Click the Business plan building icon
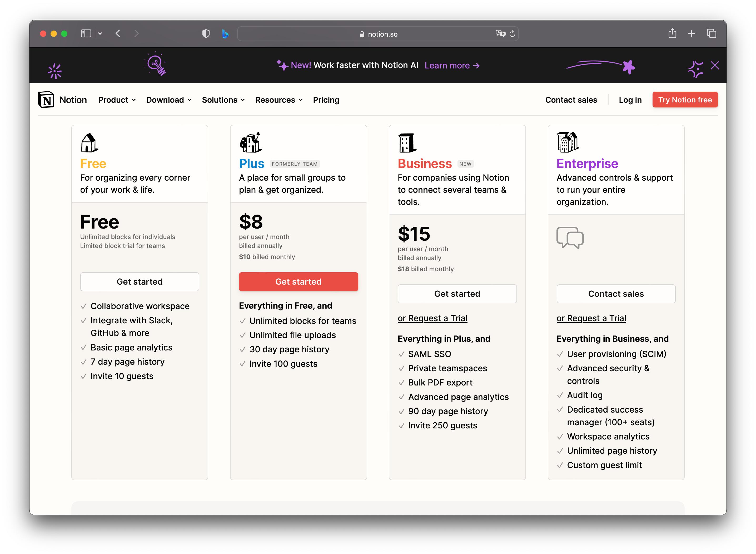 pos(407,142)
